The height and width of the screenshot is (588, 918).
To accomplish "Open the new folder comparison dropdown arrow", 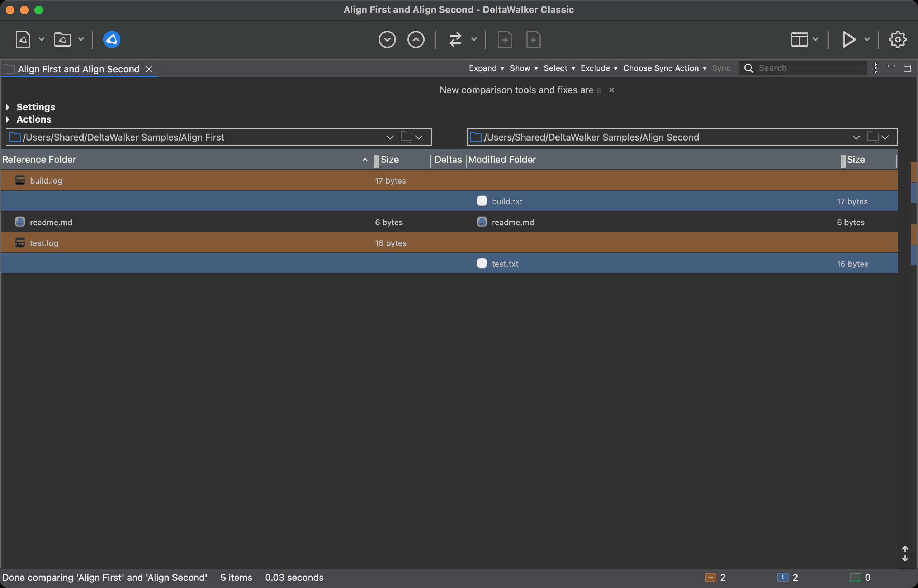I will coord(81,39).
